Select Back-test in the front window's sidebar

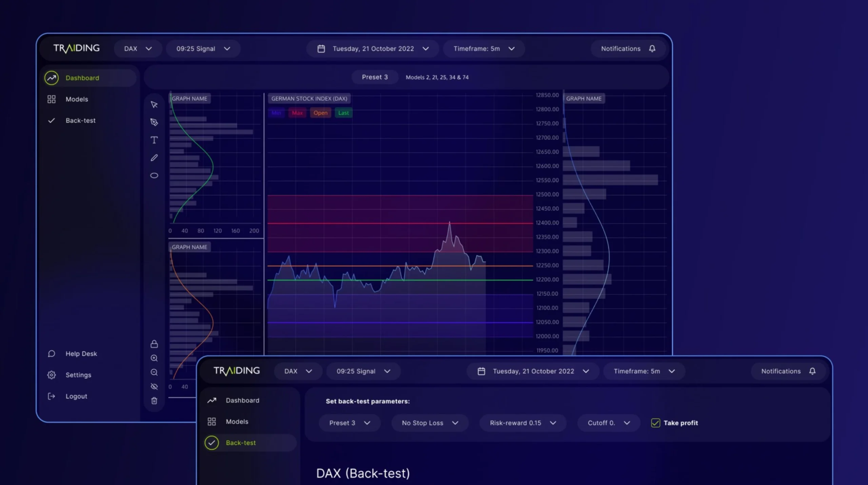coord(250,443)
